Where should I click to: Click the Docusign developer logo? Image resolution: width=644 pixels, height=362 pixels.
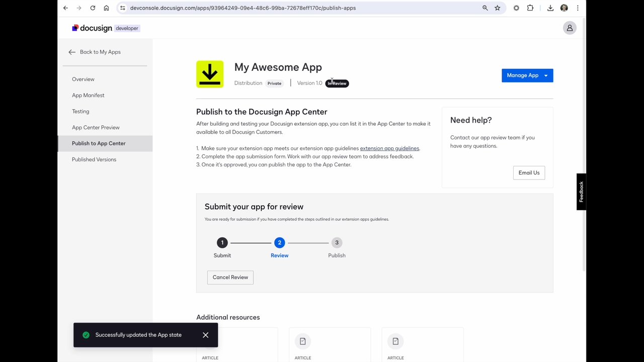[x=106, y=28]
